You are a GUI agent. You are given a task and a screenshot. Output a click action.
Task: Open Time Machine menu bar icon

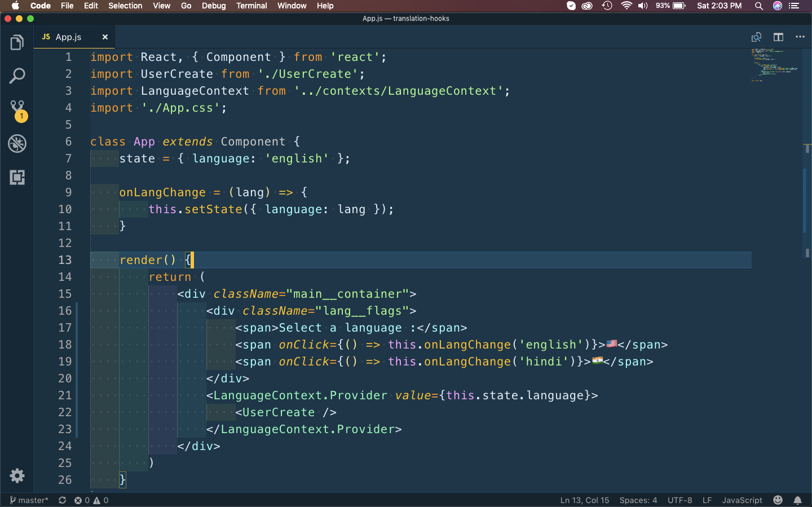pos(607,6)
